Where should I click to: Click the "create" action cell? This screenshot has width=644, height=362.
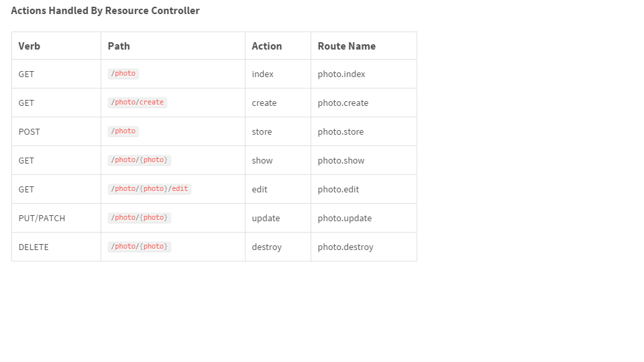(x=264, y=103)
